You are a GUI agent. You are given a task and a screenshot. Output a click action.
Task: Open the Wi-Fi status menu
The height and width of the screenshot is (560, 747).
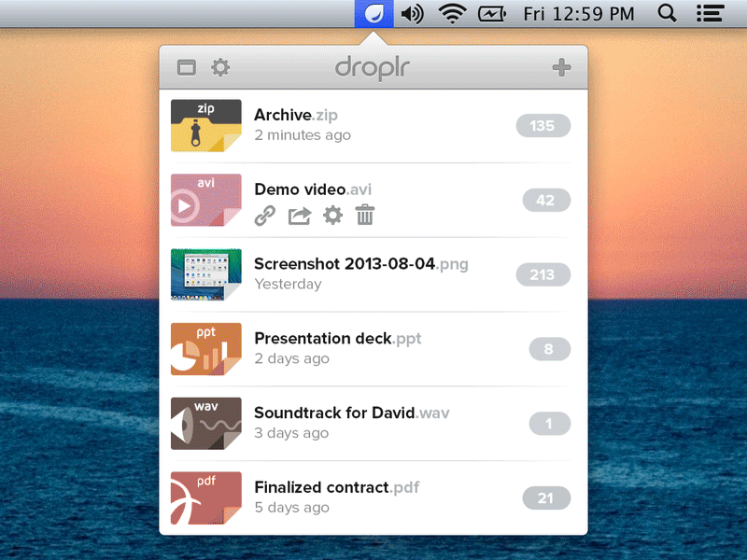click(452, 14)
